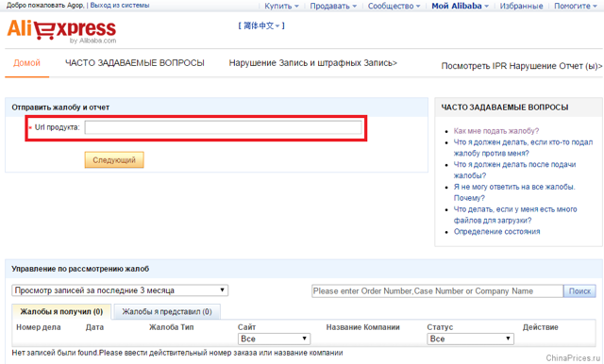Click the Номер дела column header
604x364 pixels.
(x=39, y=327)
